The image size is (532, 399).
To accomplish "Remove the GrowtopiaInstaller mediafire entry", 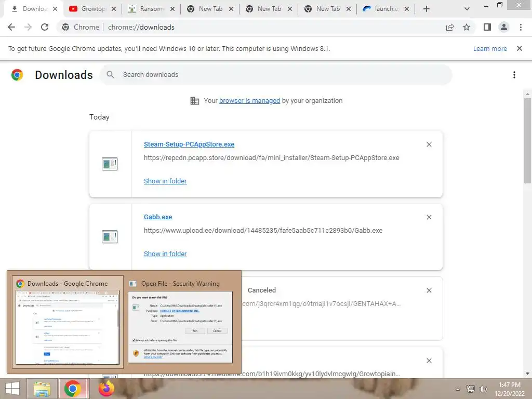I will click(x=429, y=361).
